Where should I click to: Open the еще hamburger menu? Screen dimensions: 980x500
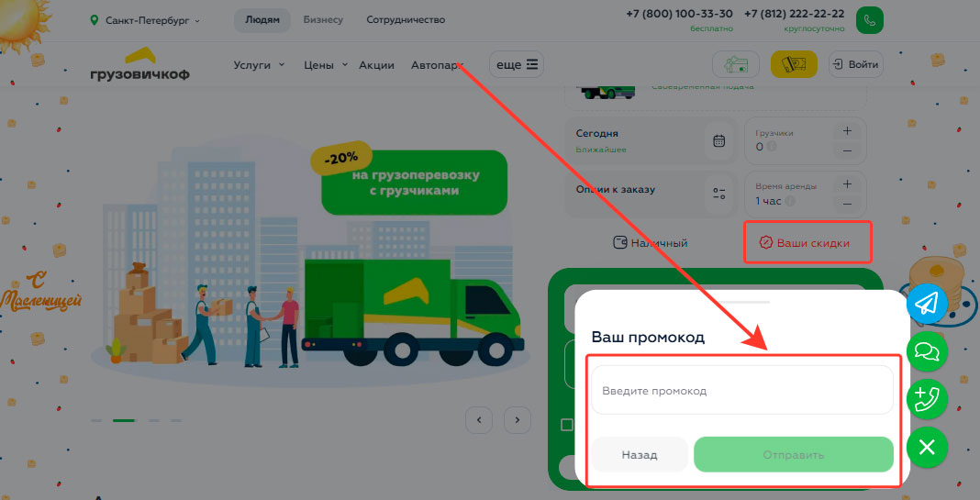point(517,64)
